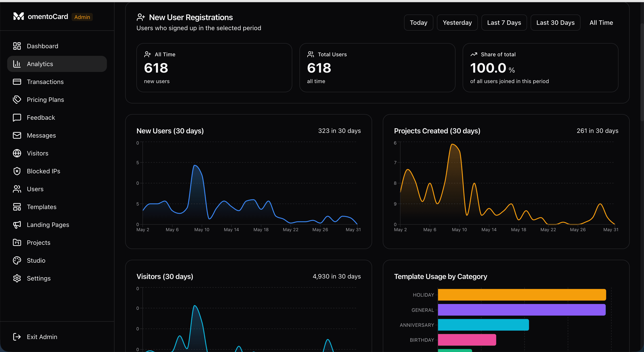
Task: Navigate to Feedback
Action: point(57,117)
